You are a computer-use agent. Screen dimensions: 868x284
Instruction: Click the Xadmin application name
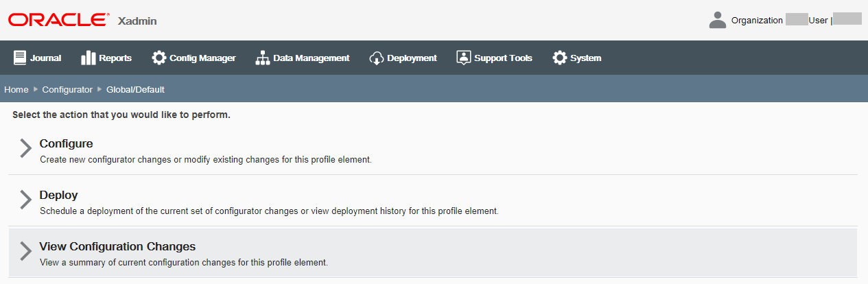137,21
